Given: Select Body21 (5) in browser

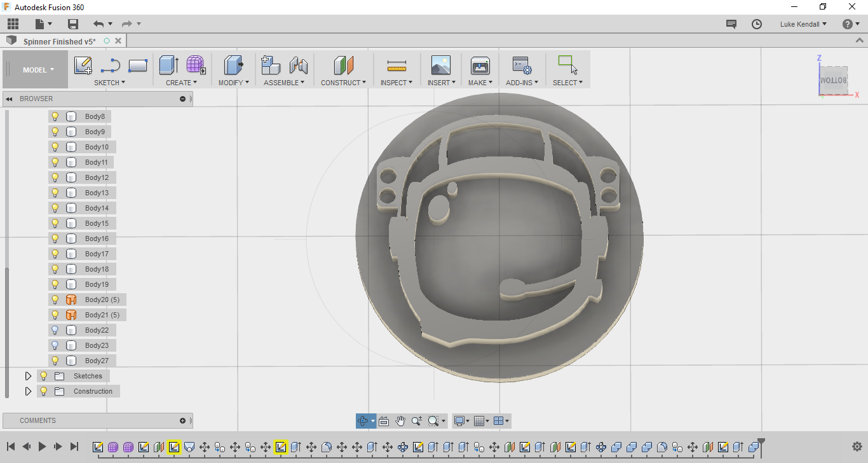Looking at the screenshot, I should click(102, 315).
